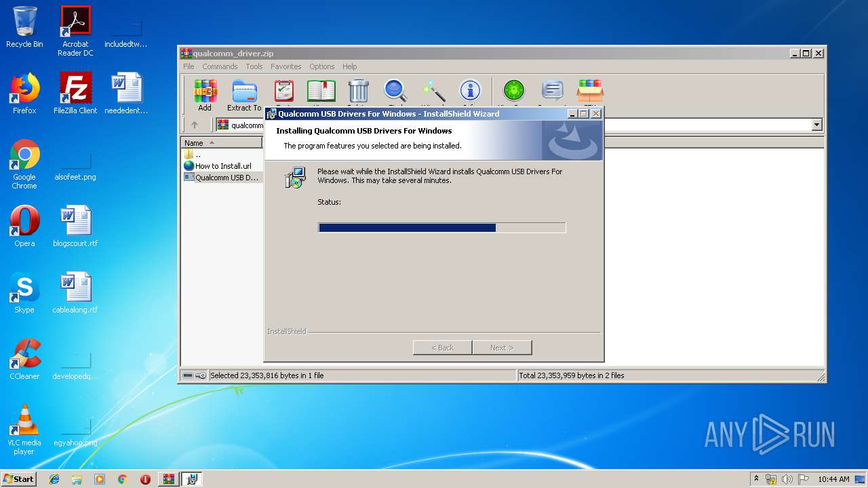Click 'Selected 23,353,816 bytes' status text

tap(267, 375)
